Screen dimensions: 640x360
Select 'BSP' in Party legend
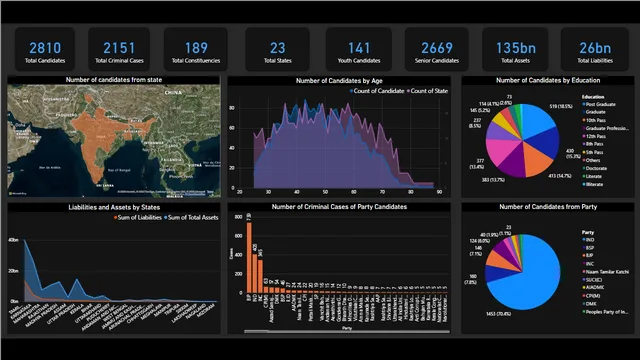tap(588, 248)
